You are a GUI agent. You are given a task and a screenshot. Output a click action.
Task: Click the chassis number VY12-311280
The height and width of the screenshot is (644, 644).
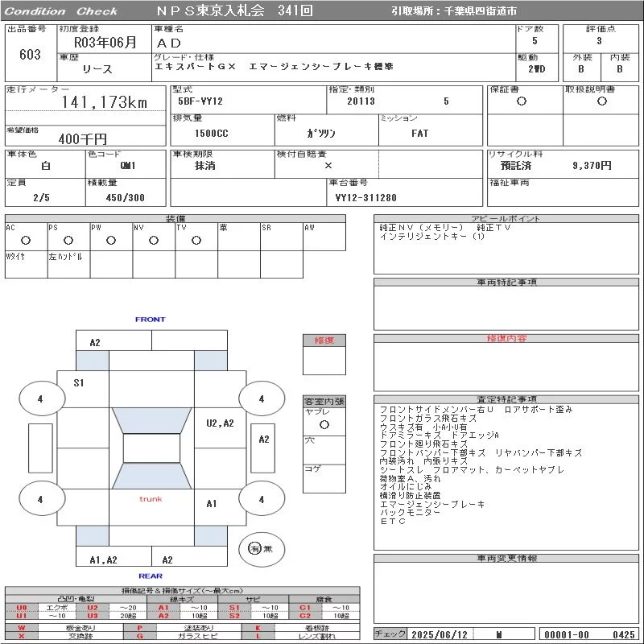366,197
